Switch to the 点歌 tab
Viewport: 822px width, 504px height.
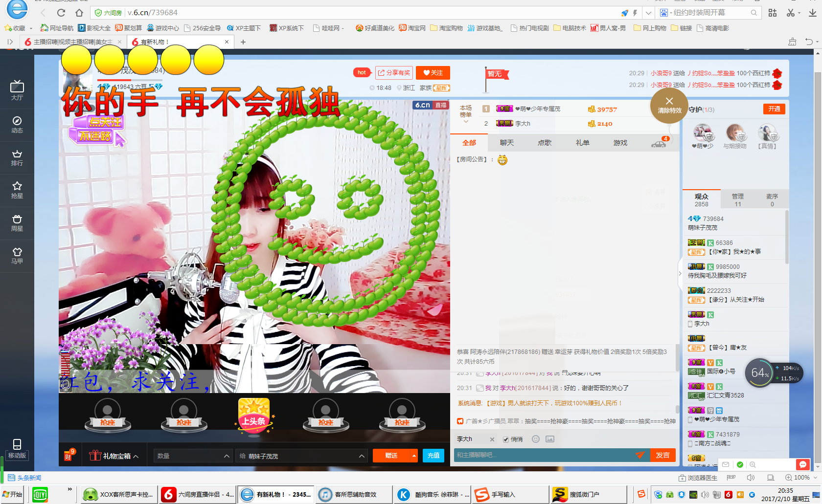[545, 143]
